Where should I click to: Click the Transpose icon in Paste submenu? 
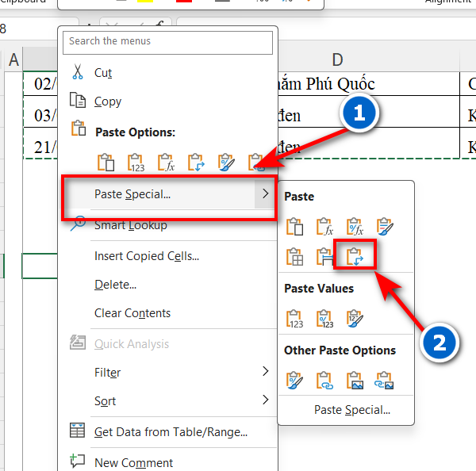coord(355,256)
